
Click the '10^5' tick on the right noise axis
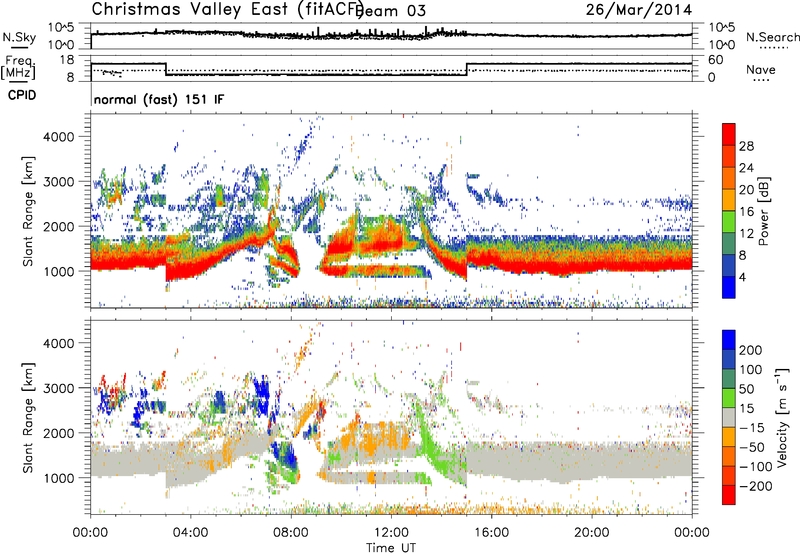click(x=722, y=28)
